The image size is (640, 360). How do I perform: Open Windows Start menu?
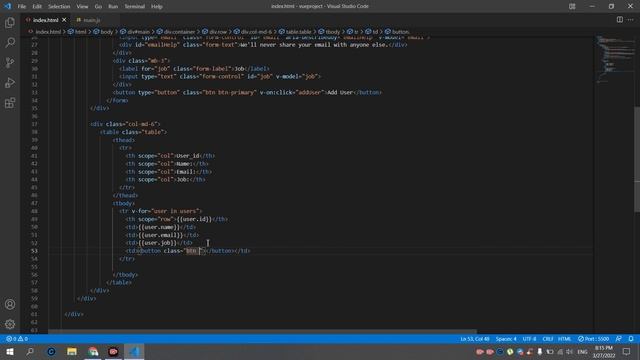click(x=10, y=351)
